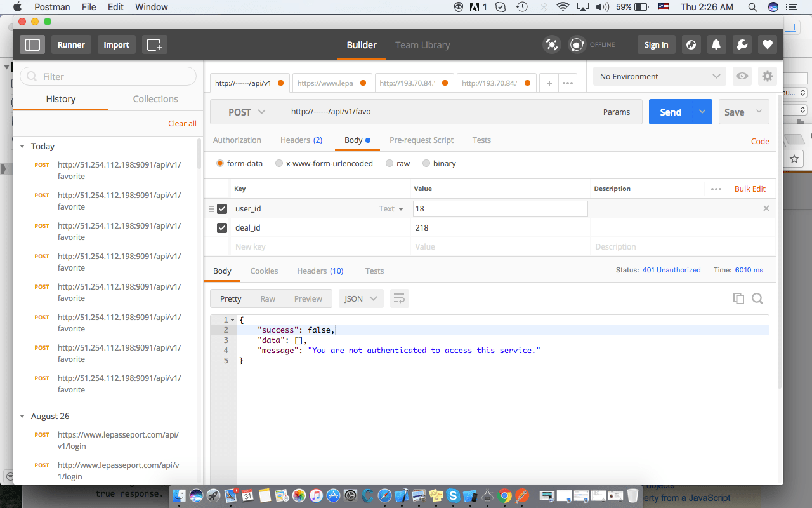This screenshot has height=508, width=812.
Task: Open the No Environment dropdown
Action: pyautogui.click(x=660, y=76)
